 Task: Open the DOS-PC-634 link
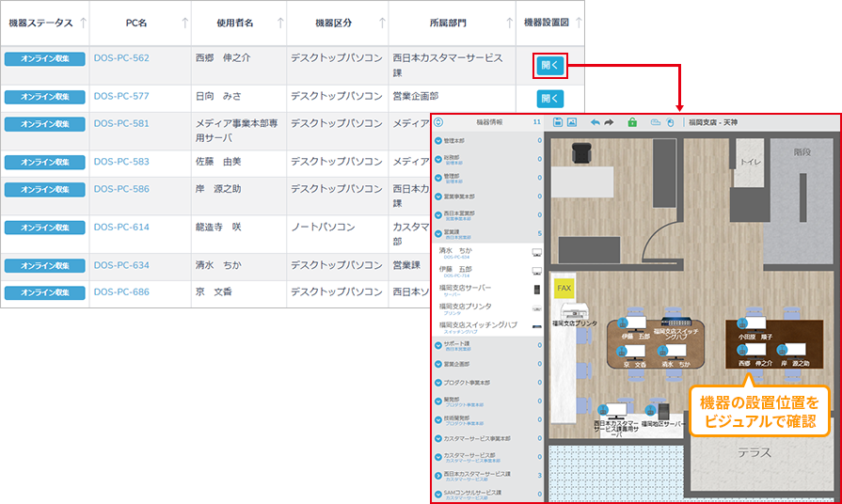click(121, 265)
